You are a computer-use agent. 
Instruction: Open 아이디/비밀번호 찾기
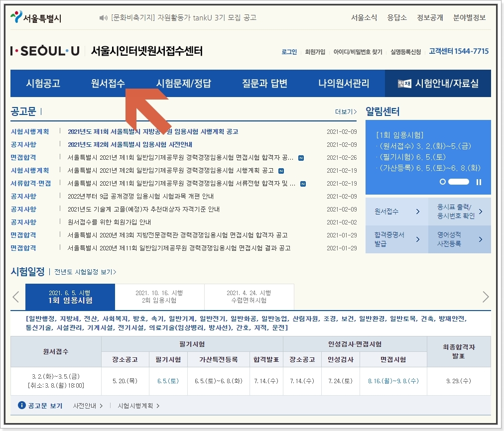(358, 52)
